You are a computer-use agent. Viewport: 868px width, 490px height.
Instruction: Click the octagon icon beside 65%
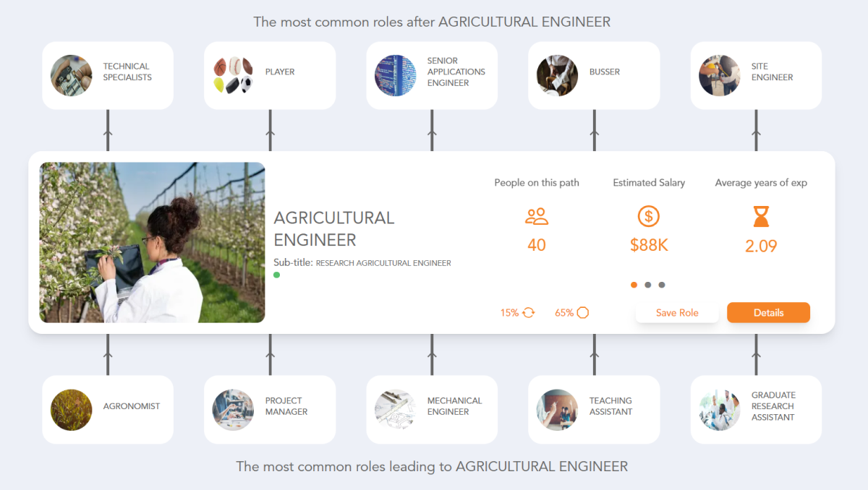point(583,312)
